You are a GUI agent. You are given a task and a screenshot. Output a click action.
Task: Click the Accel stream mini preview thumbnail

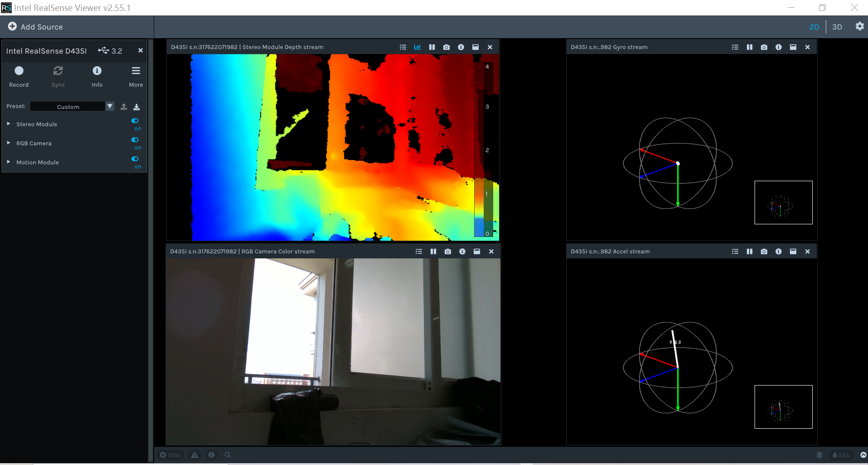coord(784,407)
